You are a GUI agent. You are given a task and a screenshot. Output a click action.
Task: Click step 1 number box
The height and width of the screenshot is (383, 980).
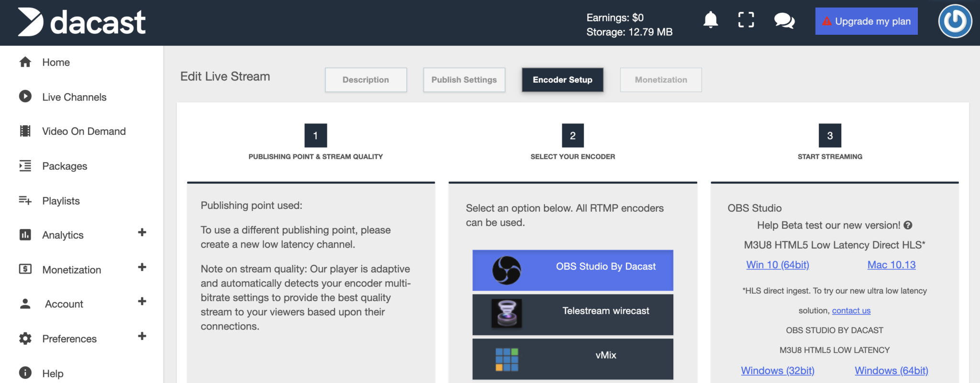[x=316, y=136]
